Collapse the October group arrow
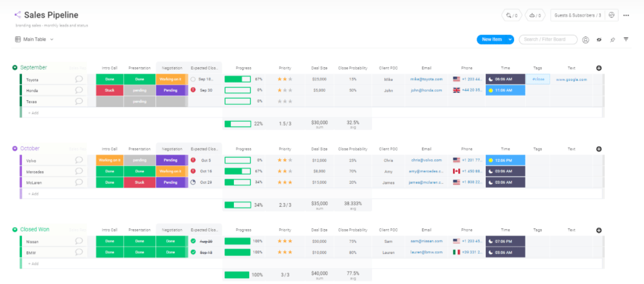 [15, 149]
